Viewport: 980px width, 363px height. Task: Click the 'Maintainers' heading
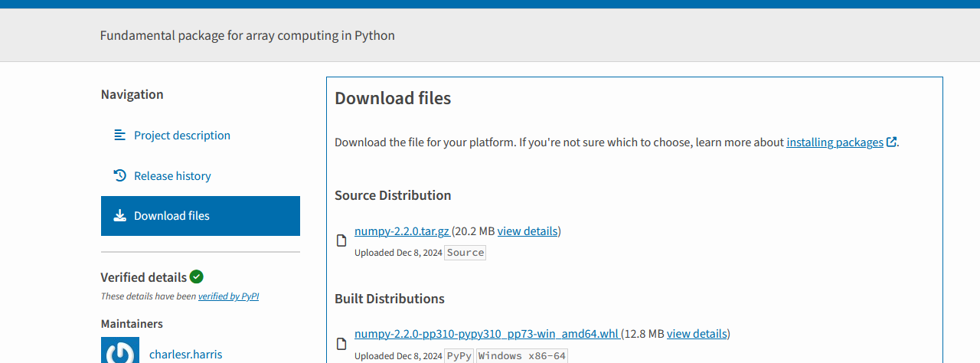tap(132, 323)
